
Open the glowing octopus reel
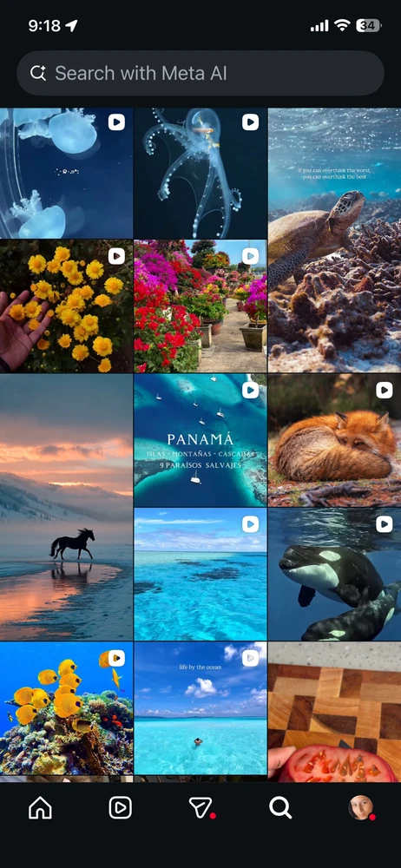point(200,174)
